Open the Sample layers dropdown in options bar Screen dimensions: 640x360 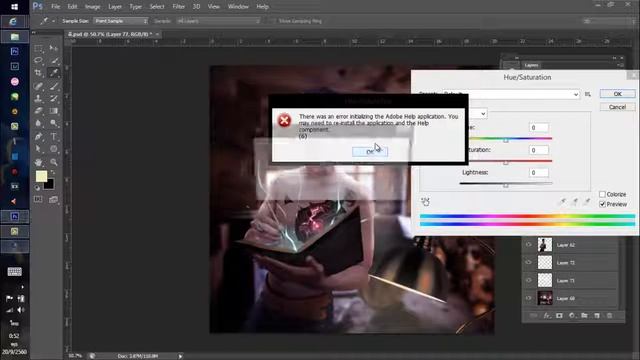click(218, 21)
